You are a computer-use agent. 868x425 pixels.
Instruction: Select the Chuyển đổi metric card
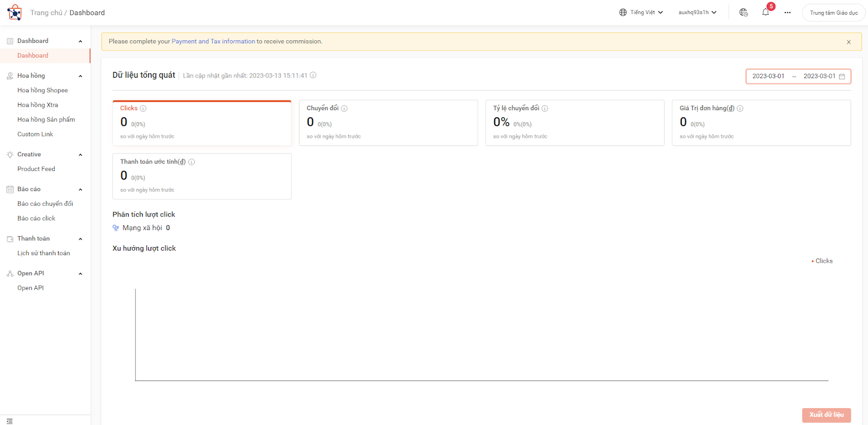click(x=388, y=123)
